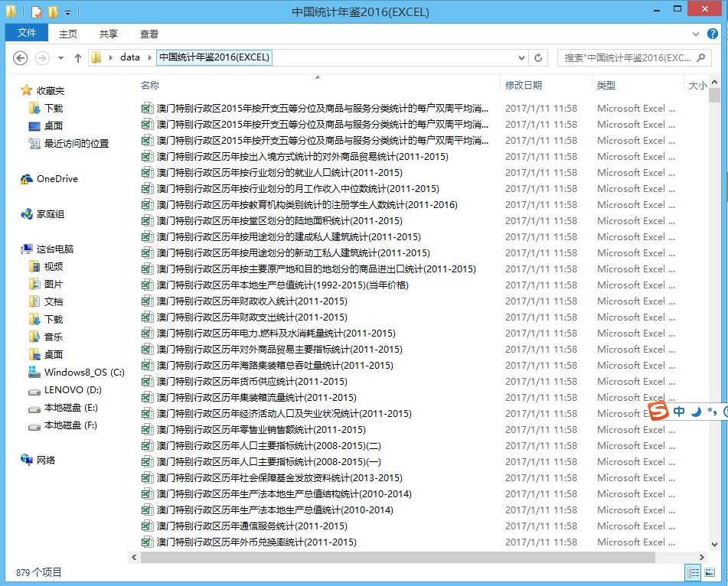
Task: Select 收藏夹 in navigation pane
Action: coord(51,90)
